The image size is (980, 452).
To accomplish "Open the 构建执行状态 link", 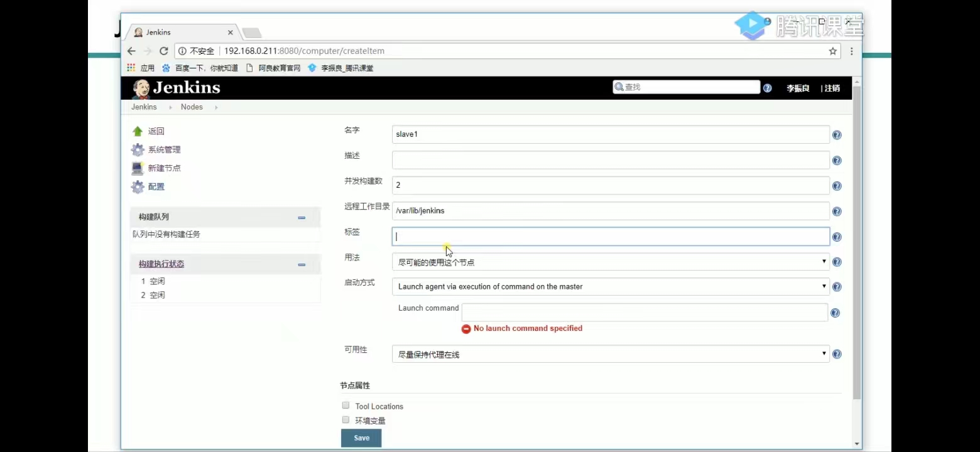I will (x=161, y=264).
